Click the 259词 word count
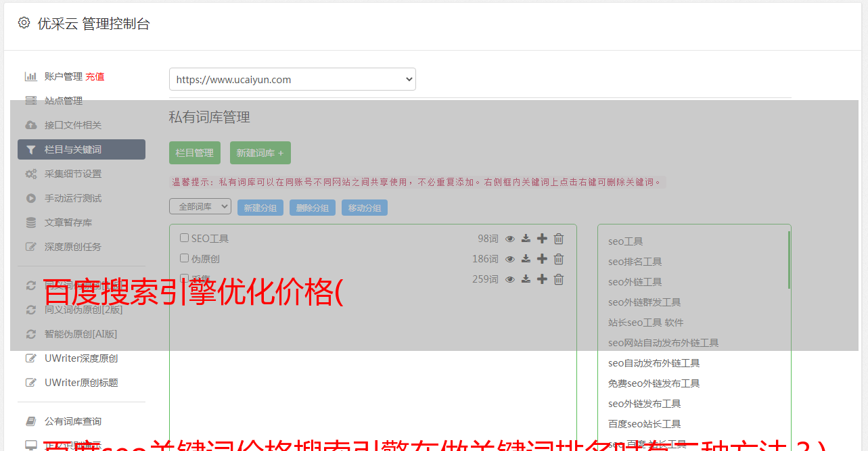Image resolution: width=868 pixels, height=451 pixels. pos(485,279)
